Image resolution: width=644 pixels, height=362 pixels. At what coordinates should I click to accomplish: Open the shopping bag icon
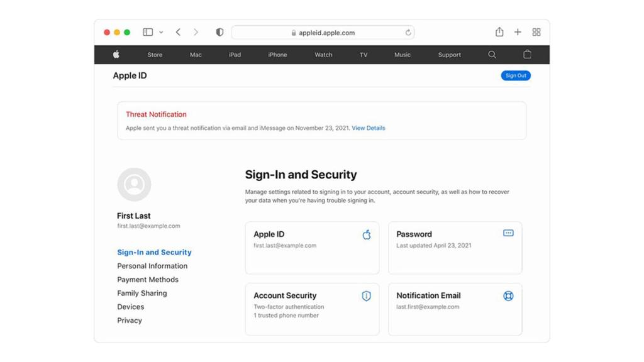point(527,55)
